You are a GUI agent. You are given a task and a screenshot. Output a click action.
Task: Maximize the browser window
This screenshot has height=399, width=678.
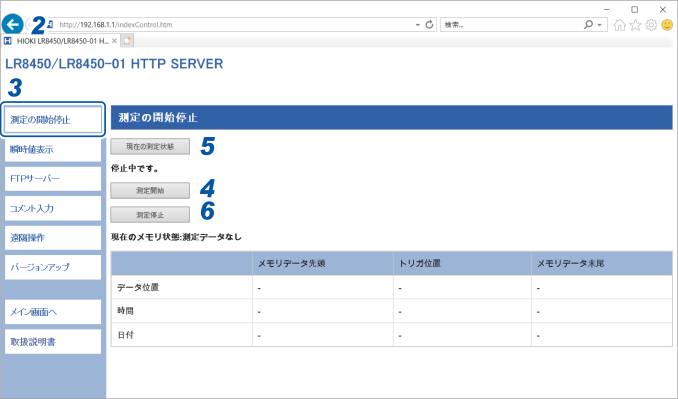tap(634, 9)
